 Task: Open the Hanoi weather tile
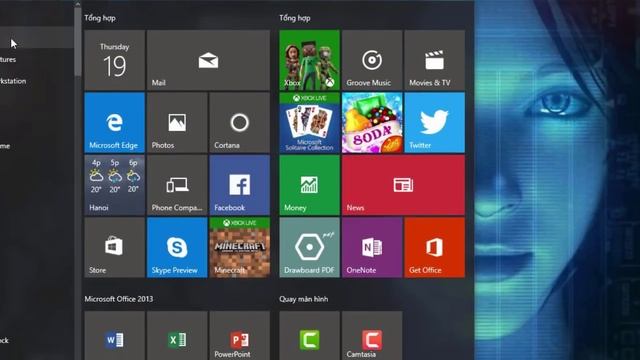115,185
